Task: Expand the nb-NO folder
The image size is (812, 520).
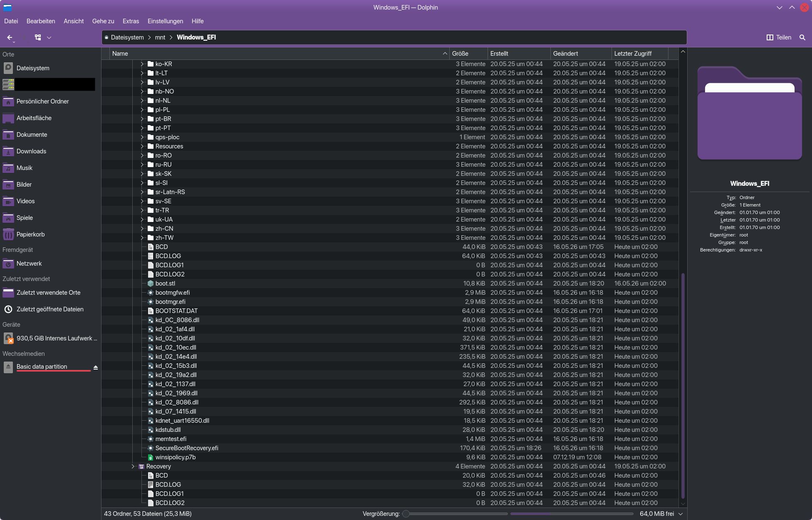Action: click(142, 91)
